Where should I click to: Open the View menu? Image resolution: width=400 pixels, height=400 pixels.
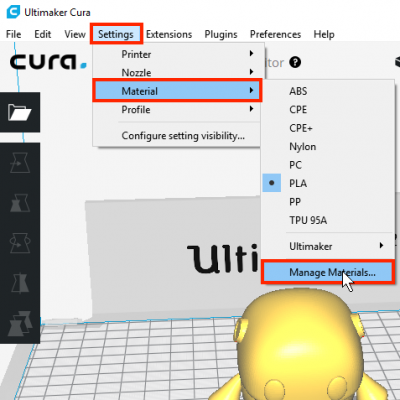[75, 34]
